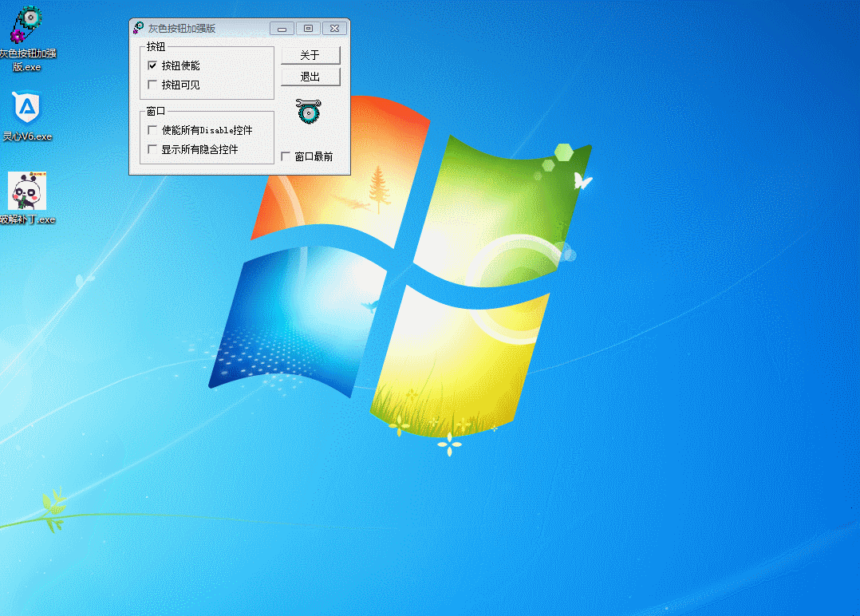Click the 灰色按钮加强版 title bar text
Viewport: 860px width, 616px height.
click(x=182, y=29)
